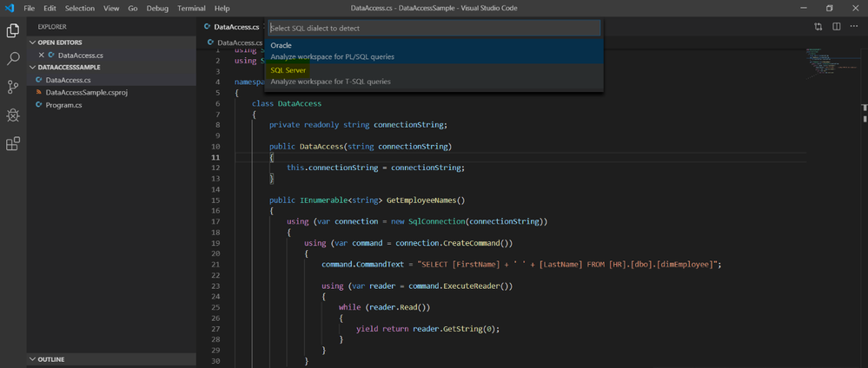The image size is (868, 368).
Task: Open DataAccessSample.csproj in the file tree
Action: tap(110, 92)
